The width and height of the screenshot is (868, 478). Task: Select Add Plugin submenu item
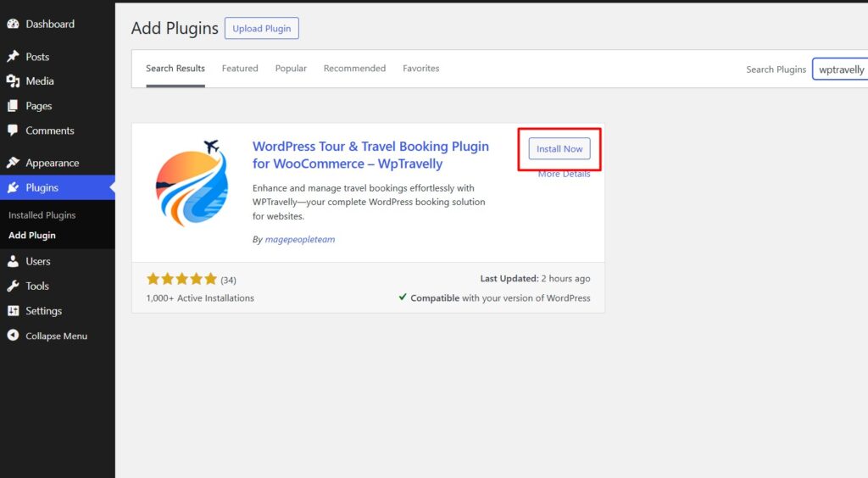(32, 235)
